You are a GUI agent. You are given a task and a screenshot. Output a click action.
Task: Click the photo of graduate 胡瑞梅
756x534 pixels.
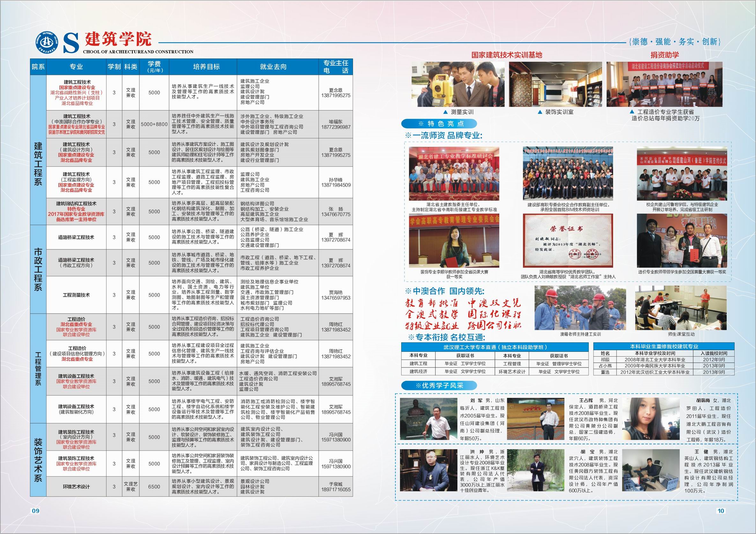(652, 419)
